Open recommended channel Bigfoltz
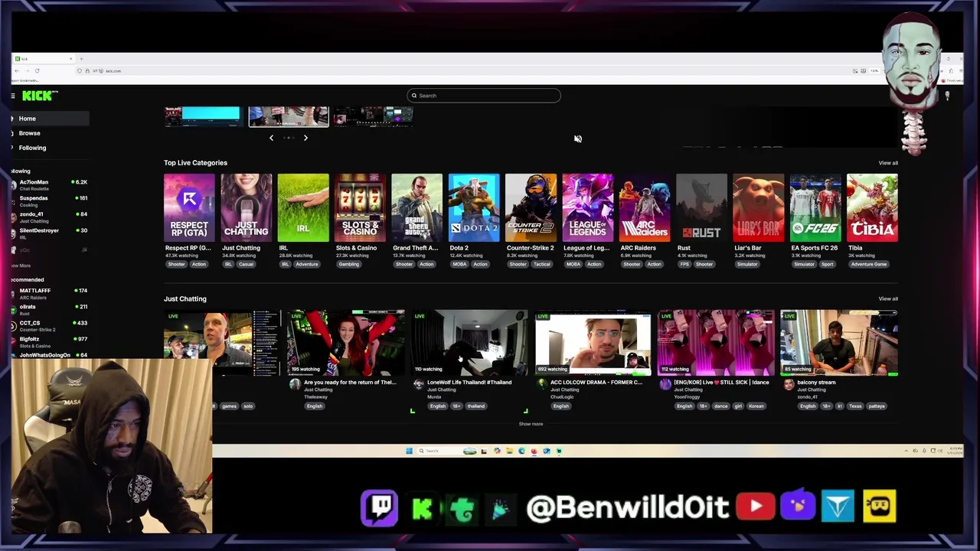Viewport: 980px width, 551px height. (50, 341)
